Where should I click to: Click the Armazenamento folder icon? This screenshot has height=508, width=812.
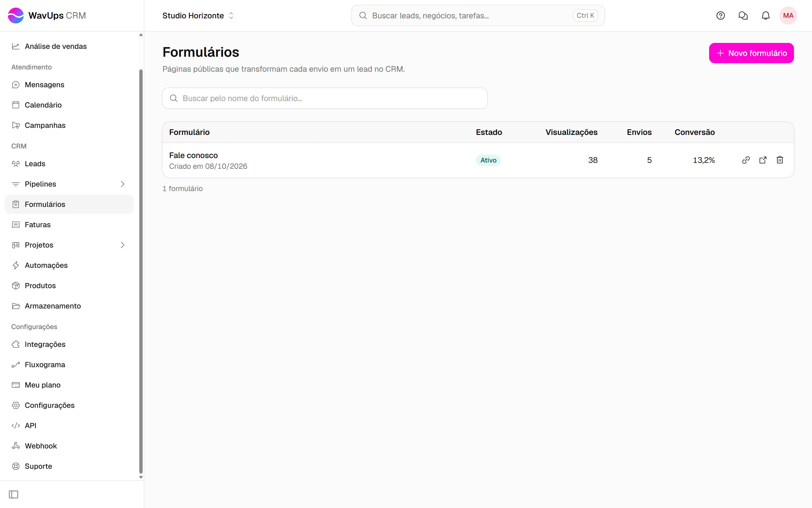click(x=16, y=306)
